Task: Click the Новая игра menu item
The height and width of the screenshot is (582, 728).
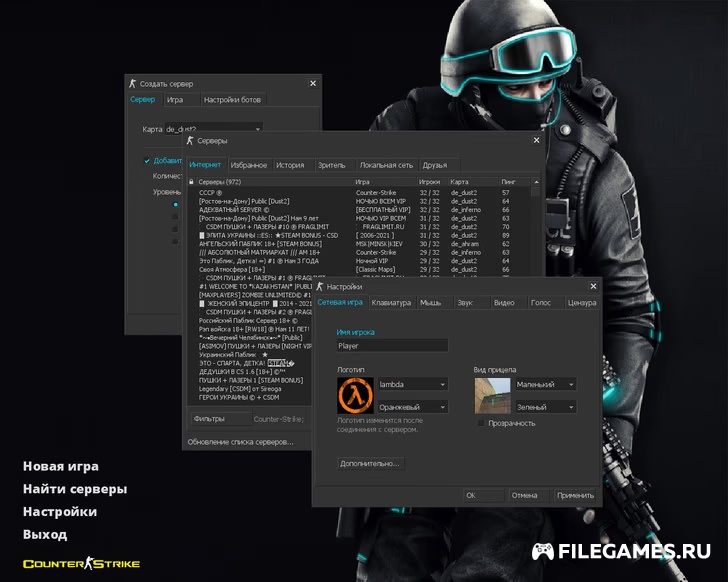Action: (61, 466)
